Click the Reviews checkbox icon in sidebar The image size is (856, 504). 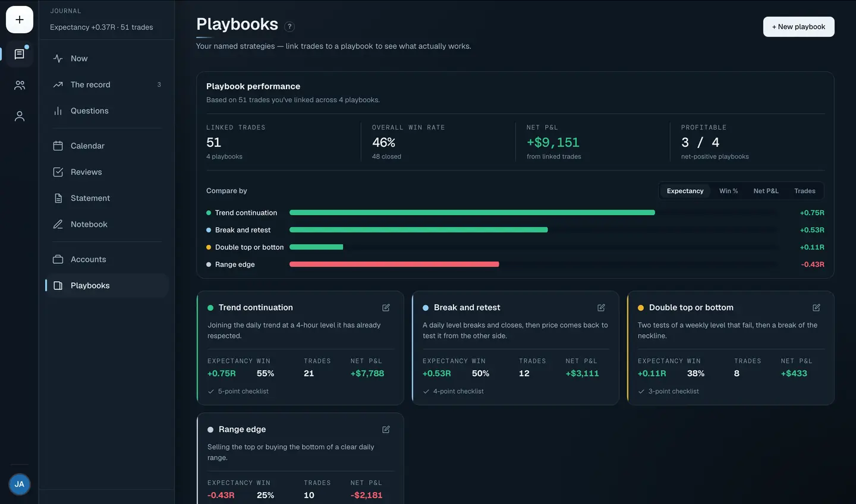(x=58, y=172)
